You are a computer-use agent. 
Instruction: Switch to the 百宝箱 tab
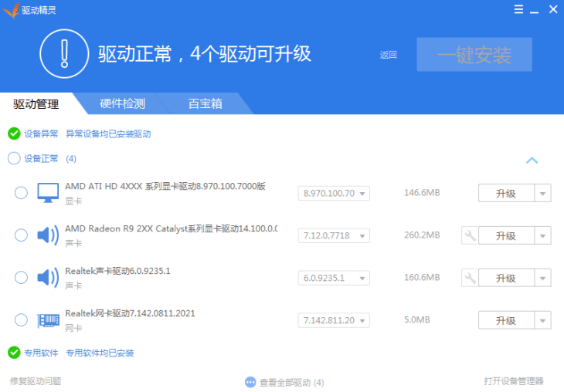click(206, 104)
